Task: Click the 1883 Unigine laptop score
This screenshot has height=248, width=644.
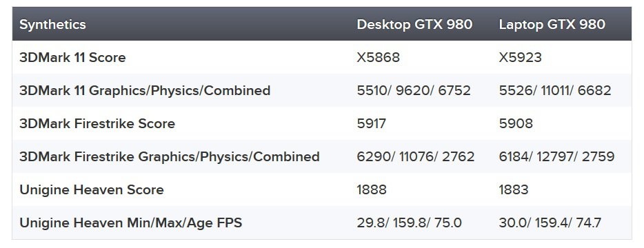Action: click(514, 189)
